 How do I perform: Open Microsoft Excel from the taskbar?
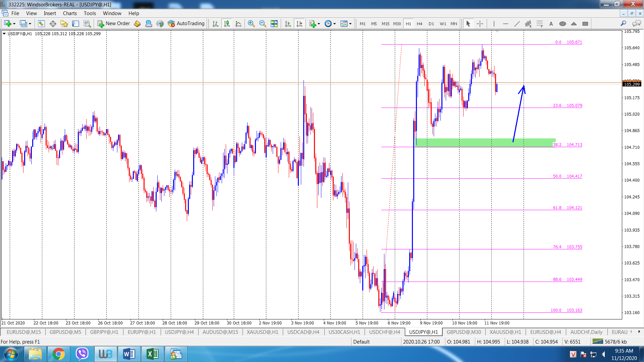click(x=153, y=354)
